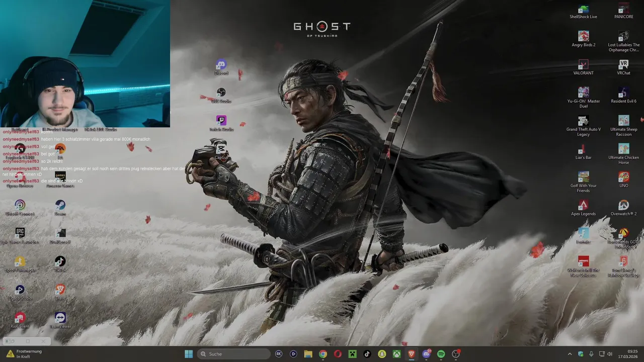Click the webcam overlay thumbnail

(85, 63)
